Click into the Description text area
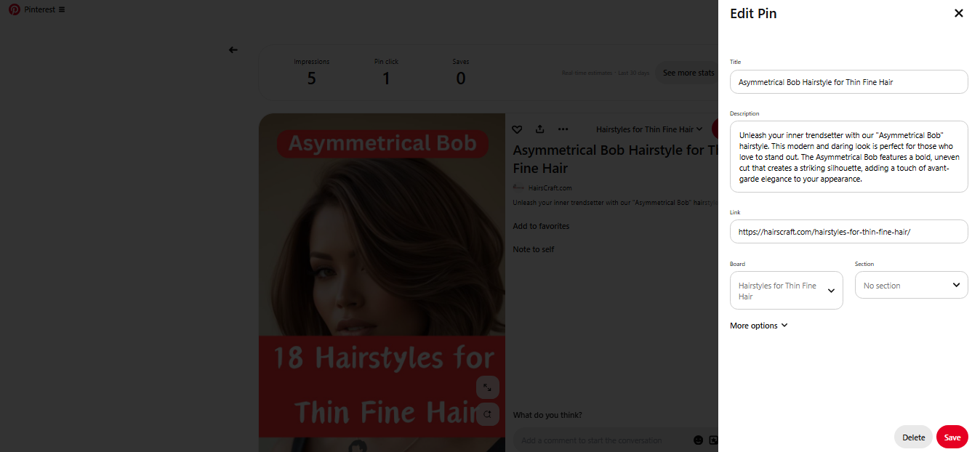The image size is (980, 452). tap(849, 157)
